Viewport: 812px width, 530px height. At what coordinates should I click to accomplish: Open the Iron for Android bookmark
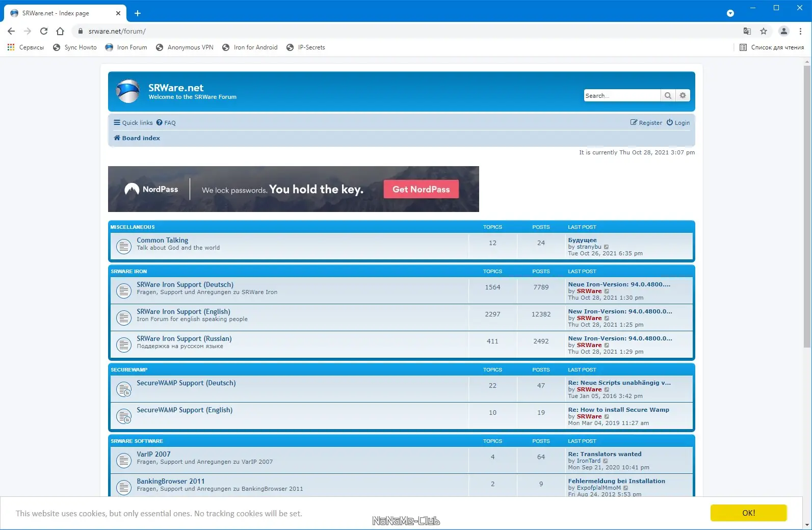250,47
